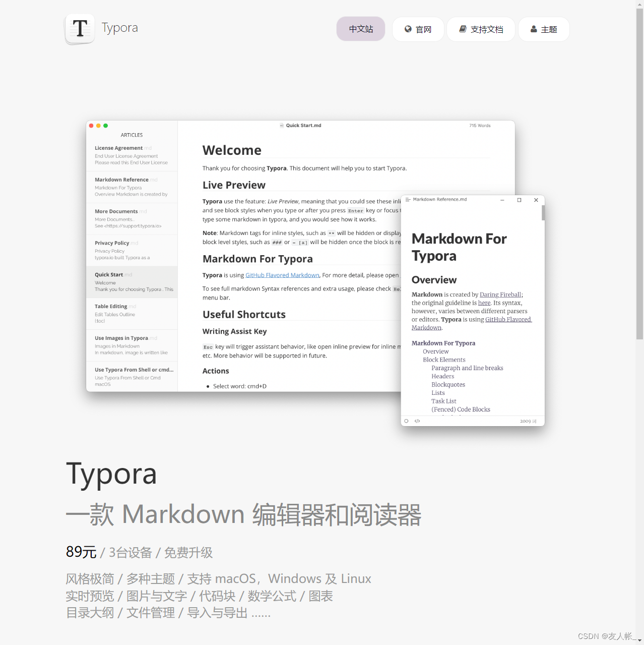Jump to Lists in contents
The width and height of the screenshot is (644, 645).
click(x=438, y=393)
